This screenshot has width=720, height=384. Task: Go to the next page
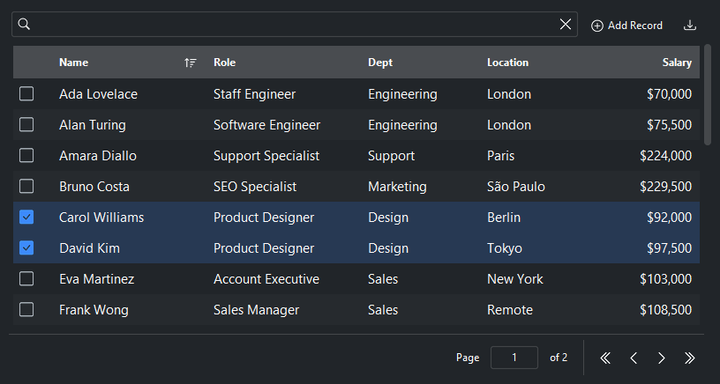(661, 358)
